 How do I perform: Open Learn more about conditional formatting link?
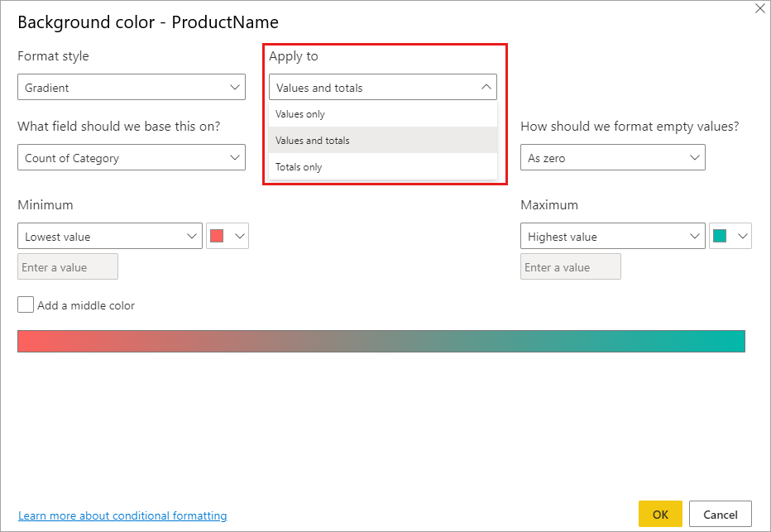click(x=122, y=515)
